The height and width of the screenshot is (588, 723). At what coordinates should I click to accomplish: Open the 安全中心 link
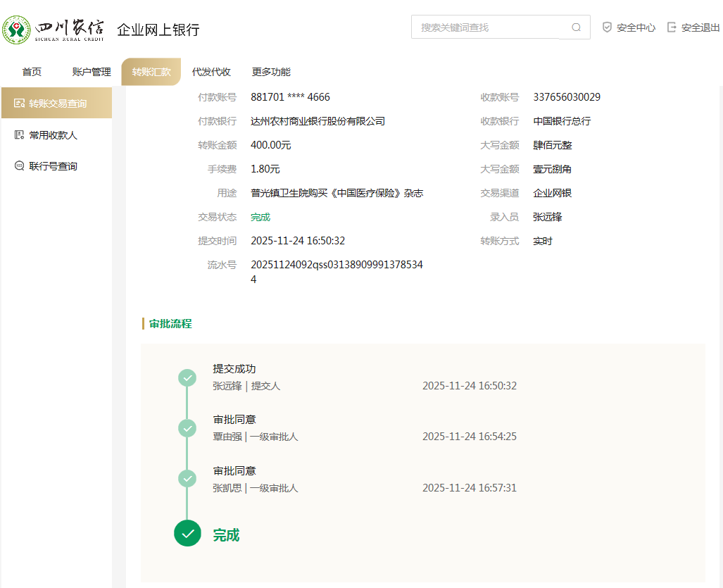636,27
